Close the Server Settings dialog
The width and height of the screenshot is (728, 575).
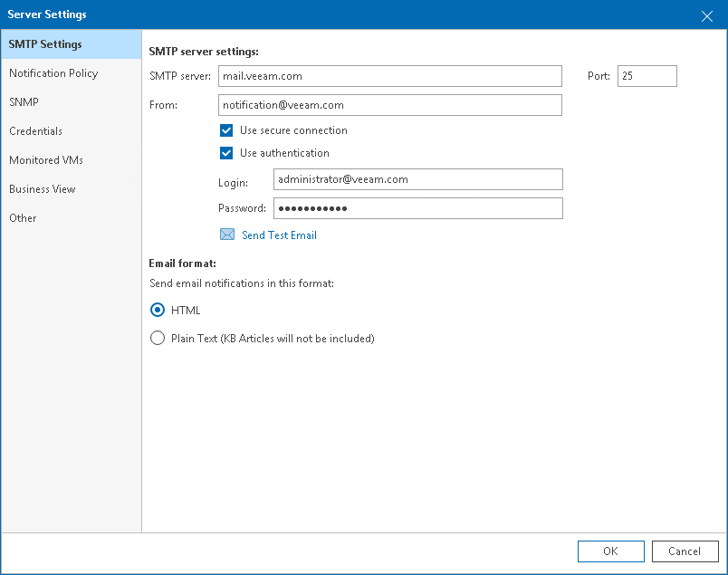[x=707, y=15]
